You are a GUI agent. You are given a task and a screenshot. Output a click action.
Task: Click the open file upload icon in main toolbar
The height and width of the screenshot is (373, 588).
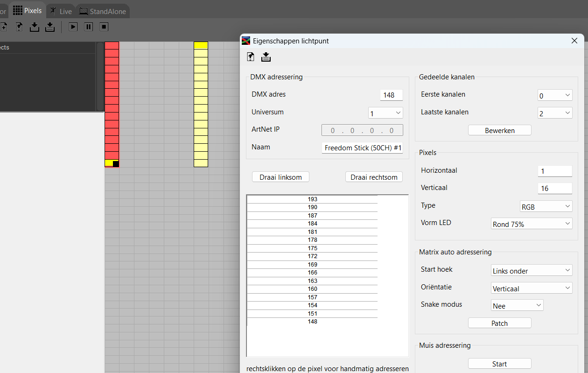click(x=19, y=27)
